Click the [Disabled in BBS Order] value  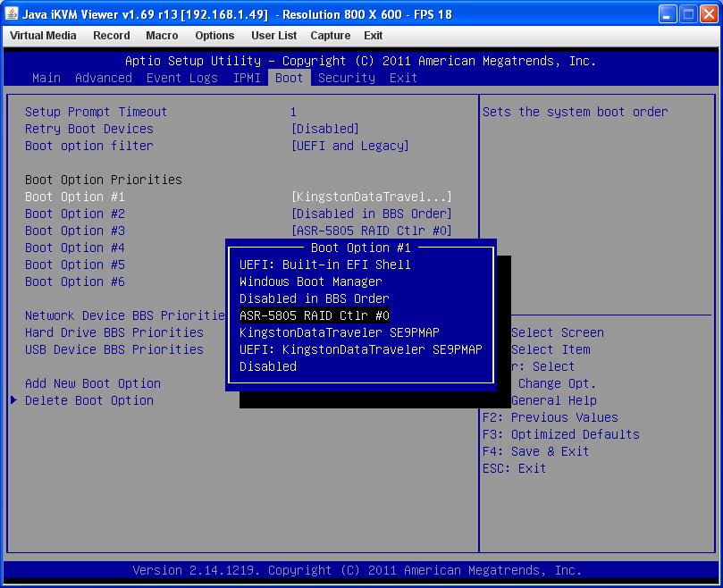coord(371,214)
